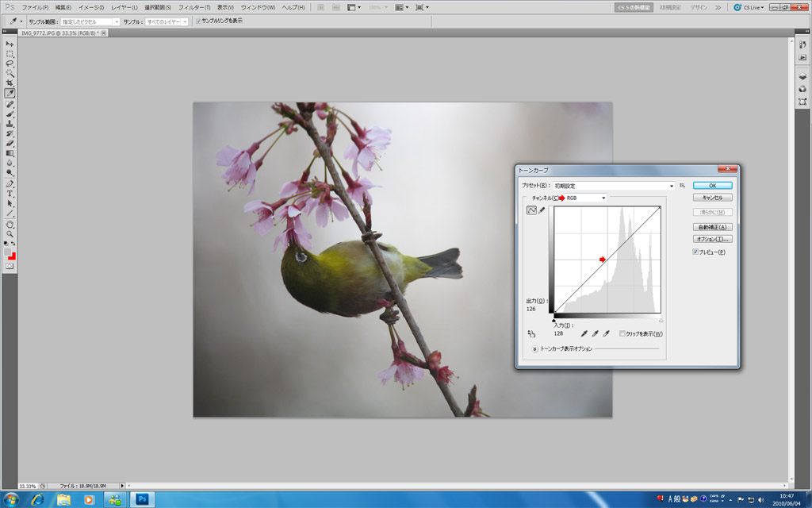Select the on-image adjustment hand tool
The width and height of the screenshot is (812, 508).
(x=531, y=334)
